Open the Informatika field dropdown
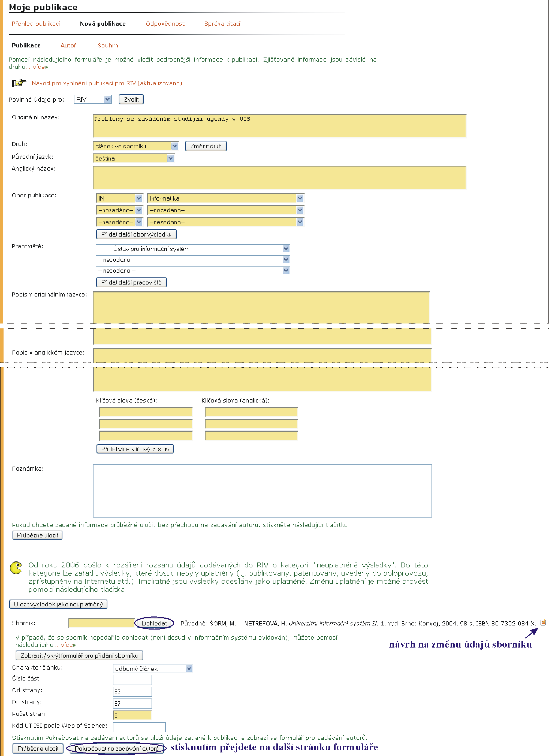Image resolution: width=549 pixels, height=756 pixels. 226,198
